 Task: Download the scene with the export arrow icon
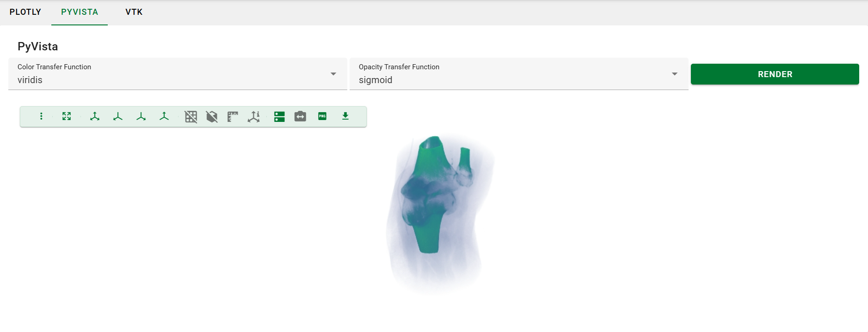point(345,116)
